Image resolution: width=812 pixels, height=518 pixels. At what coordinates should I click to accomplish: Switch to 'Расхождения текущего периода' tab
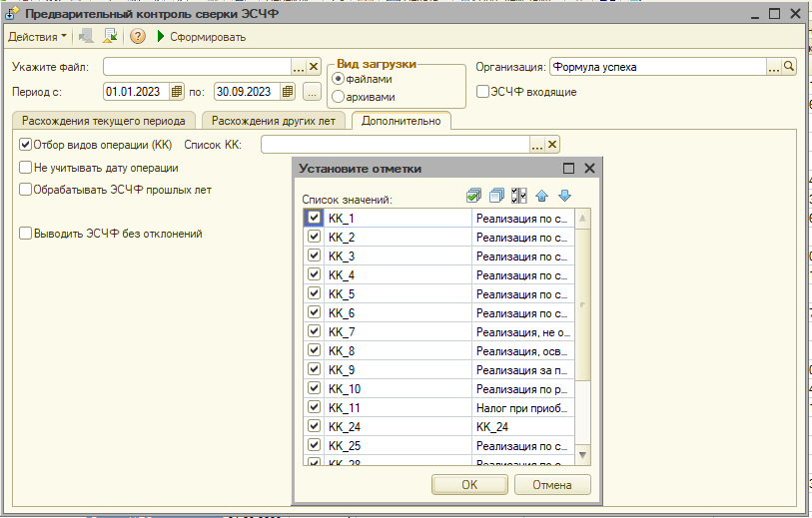(x=105, y=121)
